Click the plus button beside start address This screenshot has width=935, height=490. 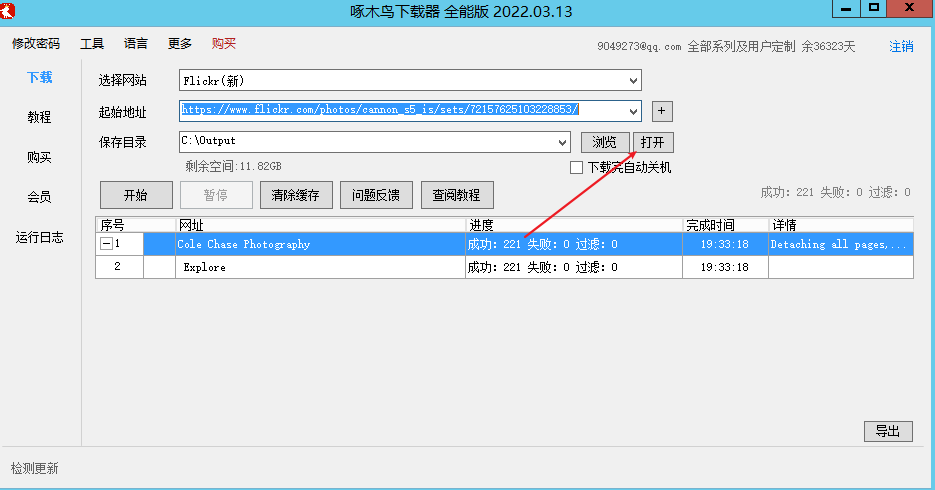tap(662, 111)
